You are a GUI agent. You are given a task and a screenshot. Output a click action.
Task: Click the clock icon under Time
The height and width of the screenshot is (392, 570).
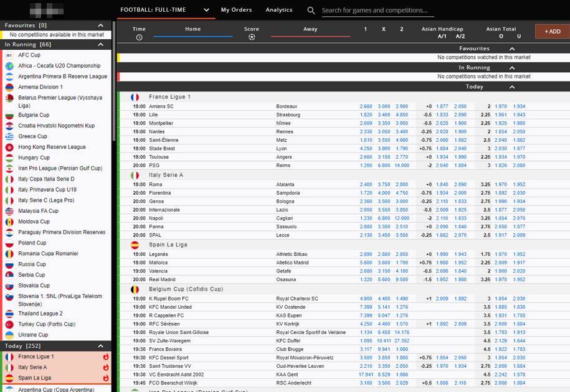click(x=139, y=37)
